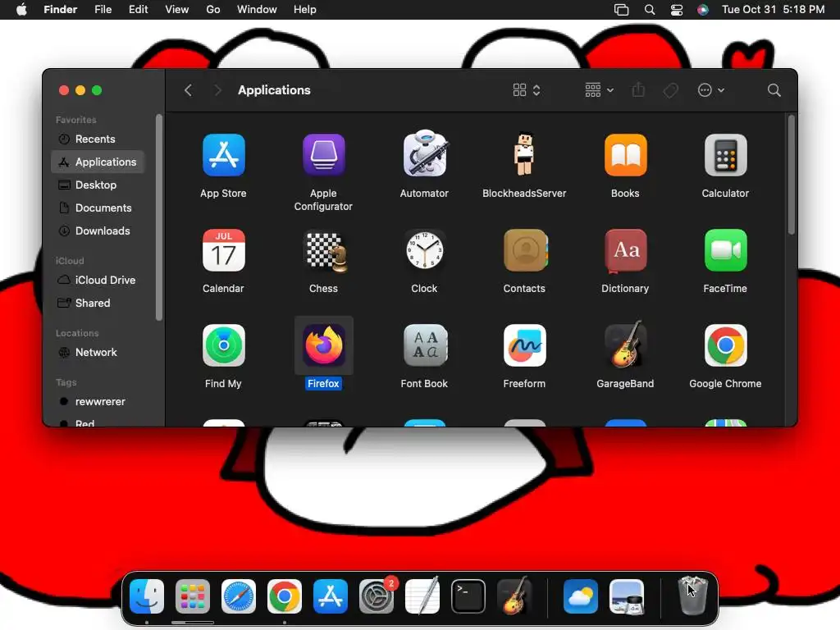Click the Finder content vertical scrollbar
This screenshot has width=840, height=630.
point(792,175)
